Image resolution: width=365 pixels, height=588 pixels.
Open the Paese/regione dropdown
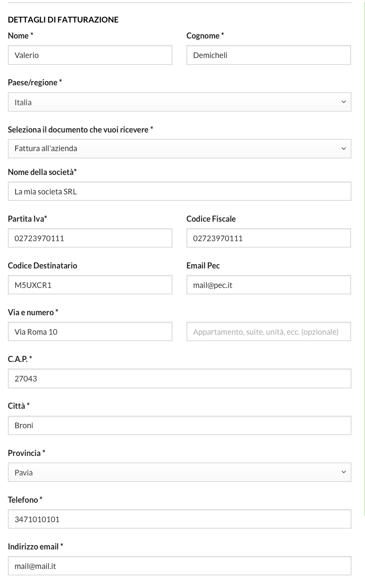[179, 102]
